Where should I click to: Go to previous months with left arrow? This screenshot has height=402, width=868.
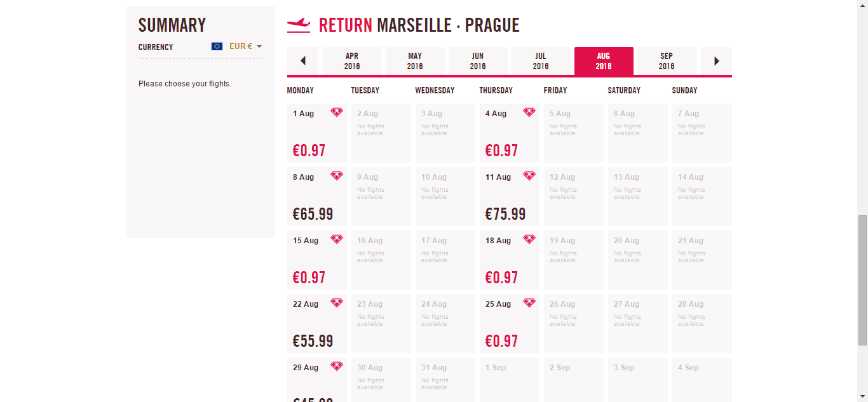coord(302,61)
